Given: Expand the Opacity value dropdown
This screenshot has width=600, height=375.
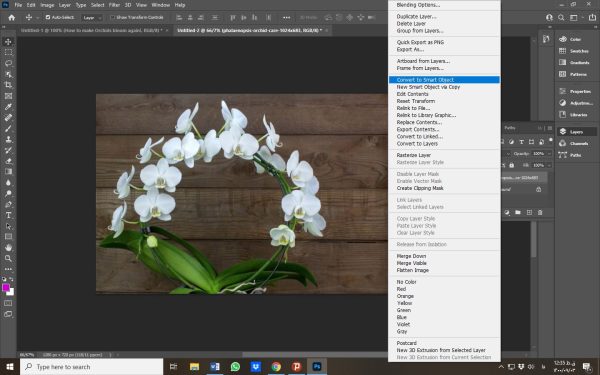Looking at the screenshot, I should (x=549, y=153).
